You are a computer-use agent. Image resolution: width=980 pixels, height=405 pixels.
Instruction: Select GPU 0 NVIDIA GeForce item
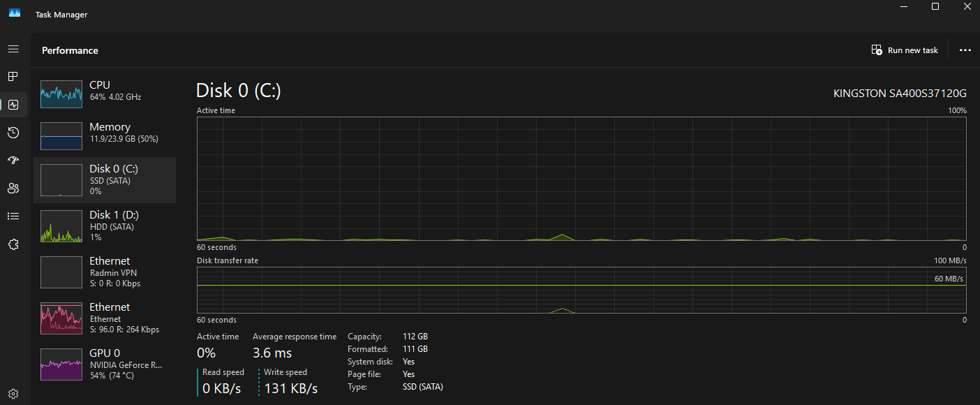click(x=105, y=364)
